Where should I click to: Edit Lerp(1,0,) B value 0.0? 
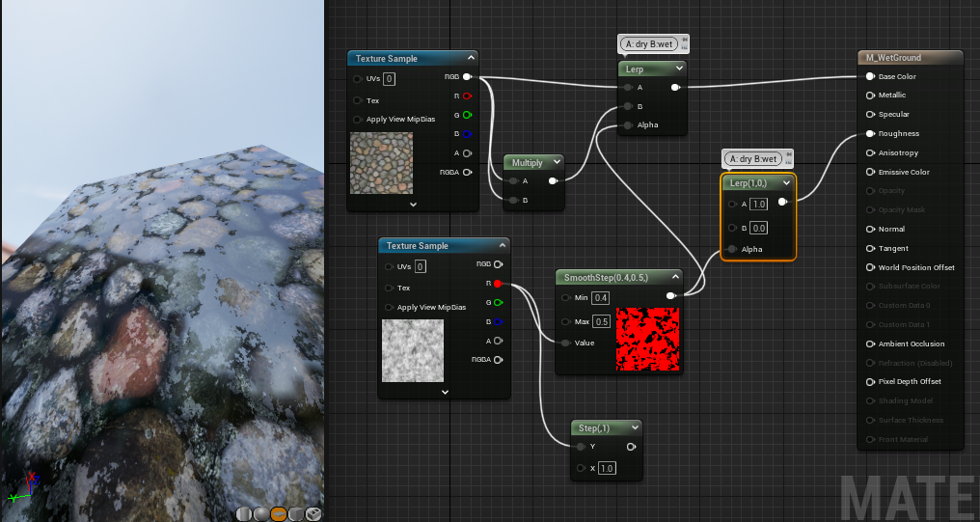pyautogui.click(x=759, y=228)
